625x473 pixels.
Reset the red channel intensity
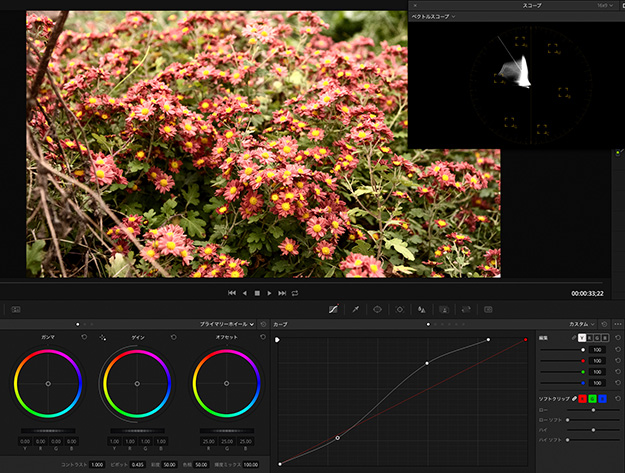(x=617, y=360)
